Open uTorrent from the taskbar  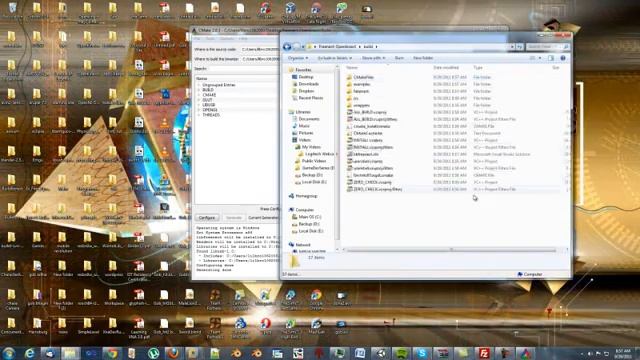(153, 353)
